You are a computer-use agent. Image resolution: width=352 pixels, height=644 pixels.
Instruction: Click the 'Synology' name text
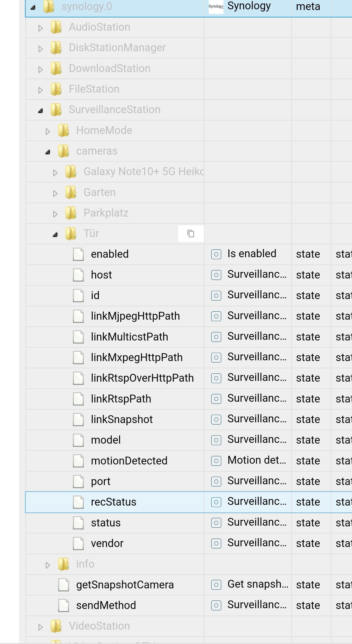(249, 6)
